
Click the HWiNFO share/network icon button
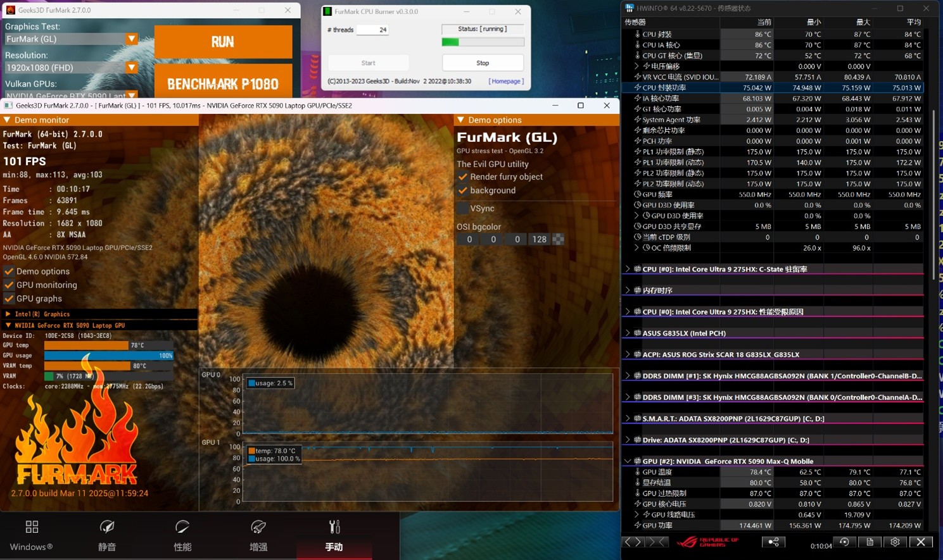point(773,542)
